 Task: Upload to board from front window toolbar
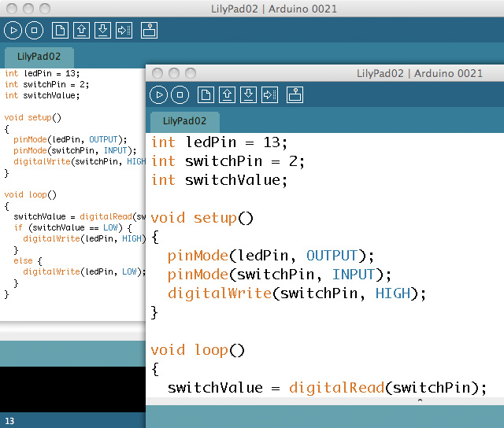(x=270, y=95)
